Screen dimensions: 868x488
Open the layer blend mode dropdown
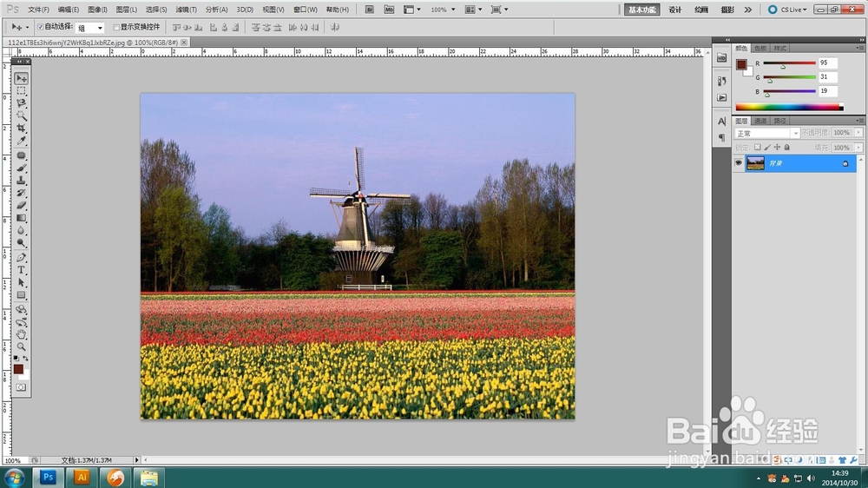766,134
